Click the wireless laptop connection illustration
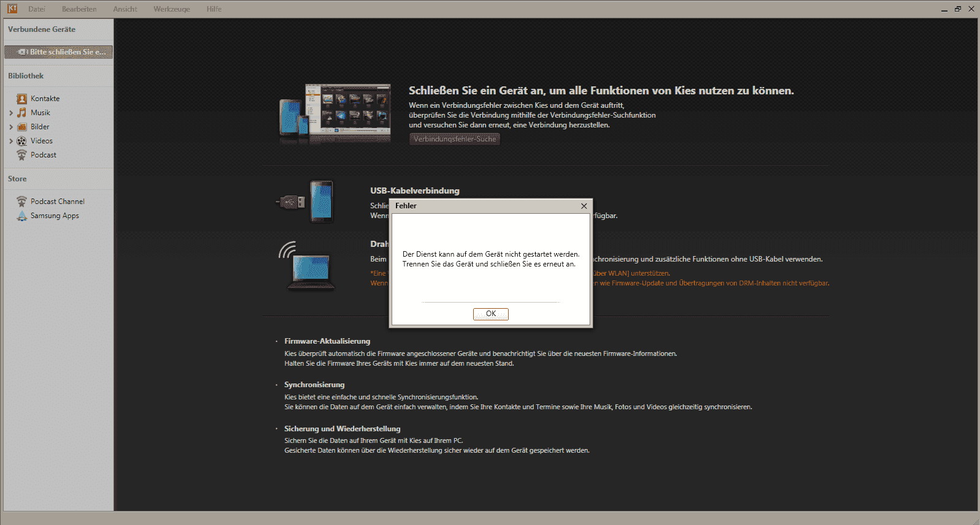 pos(306,265)
